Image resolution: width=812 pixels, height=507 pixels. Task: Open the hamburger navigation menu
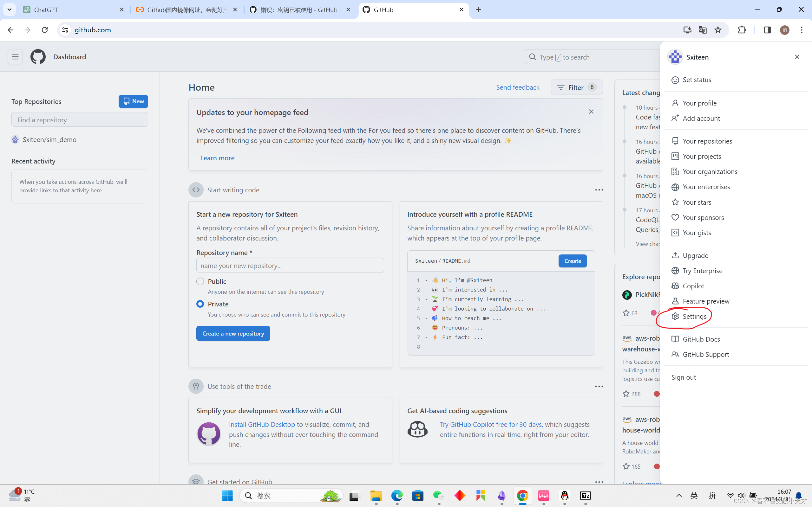point(15,57)
